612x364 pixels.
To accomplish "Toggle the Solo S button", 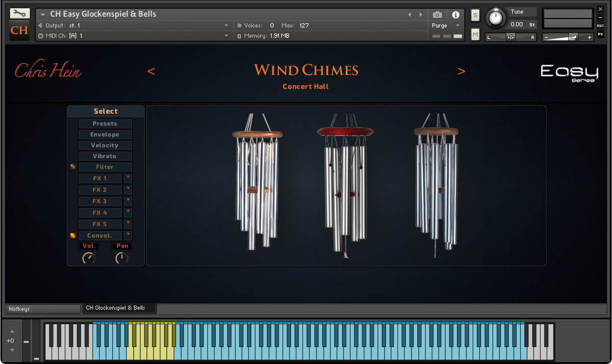I will (475, 15).
